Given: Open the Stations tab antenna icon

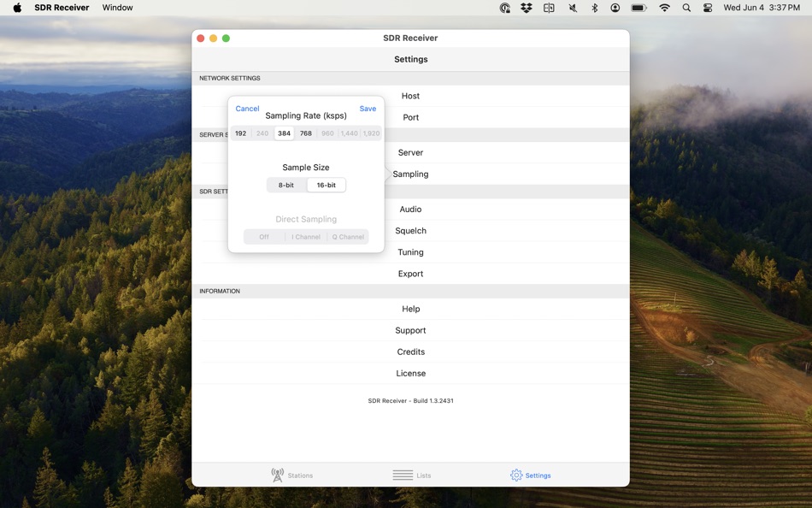Looking at the screenshot, I should (278, 475).
